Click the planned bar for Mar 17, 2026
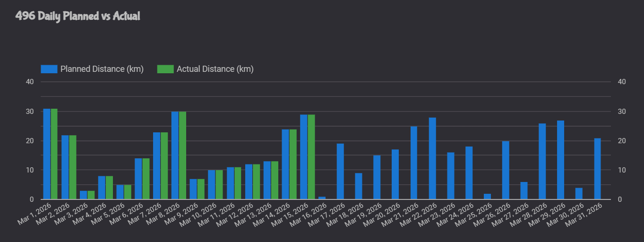This screenshot has height=242, width=644. [340, 171]
